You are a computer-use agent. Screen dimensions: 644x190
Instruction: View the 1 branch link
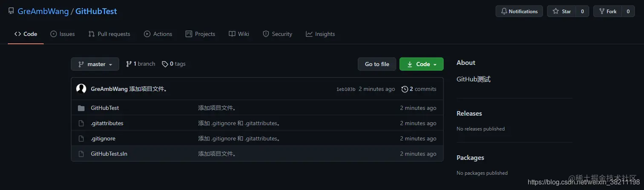click(141, 64)
